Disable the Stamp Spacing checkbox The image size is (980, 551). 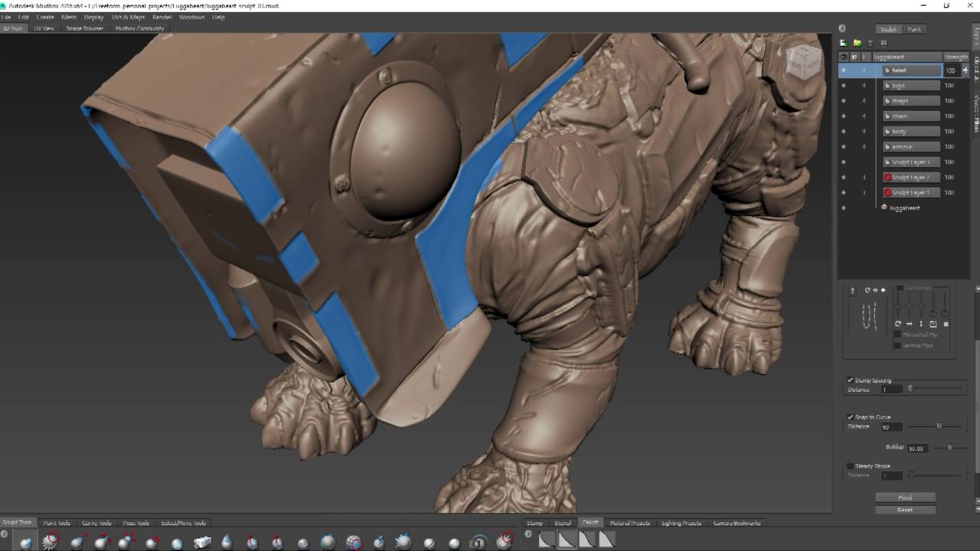[x=850, y=380]
